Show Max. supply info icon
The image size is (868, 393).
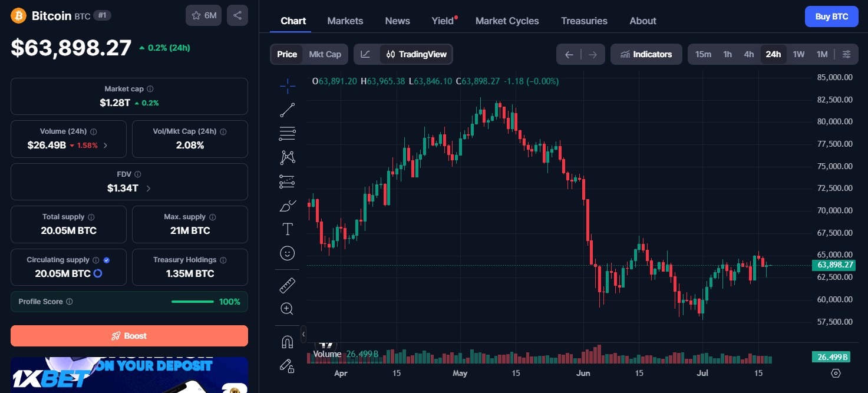pos(213,217)
